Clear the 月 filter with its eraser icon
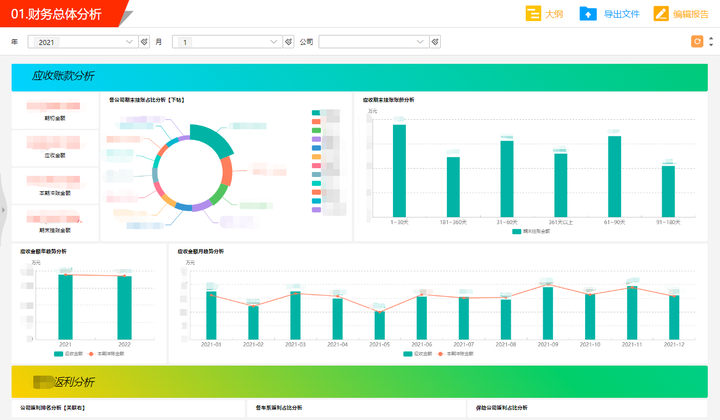The width and height of the screenshot is (720, 420). point(288,42)
